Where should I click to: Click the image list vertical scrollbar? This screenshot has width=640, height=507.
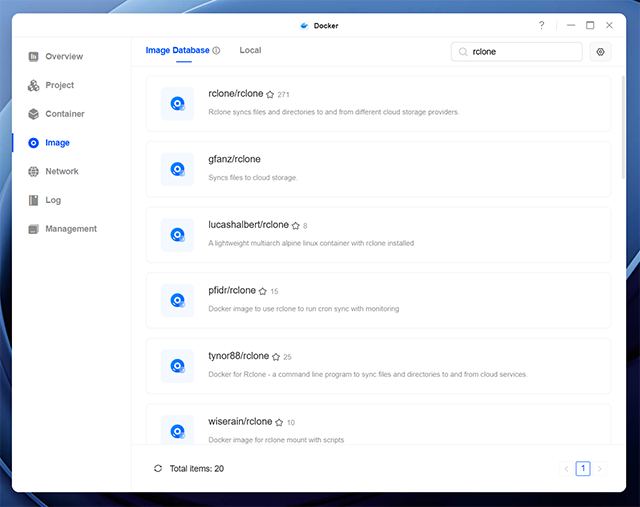(x=624, y=120)
